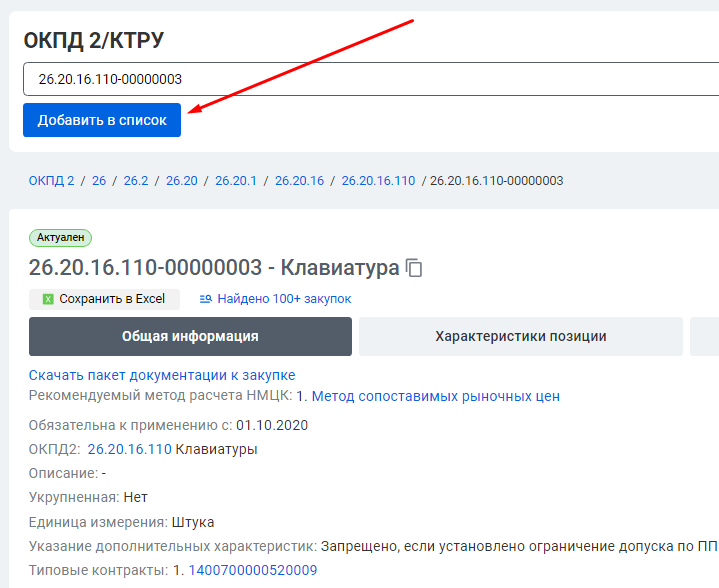719x588 pixels.
Task: Click current breadcrumb 26.20.16.110-00000003 text
Action: point(497,181)
